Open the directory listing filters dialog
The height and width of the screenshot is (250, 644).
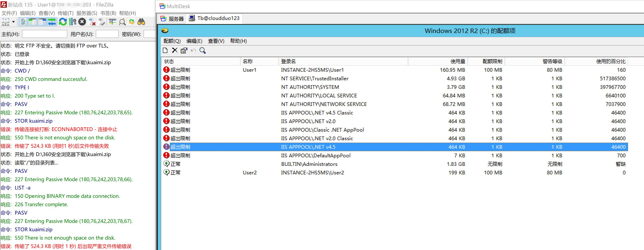click(112, 22)
